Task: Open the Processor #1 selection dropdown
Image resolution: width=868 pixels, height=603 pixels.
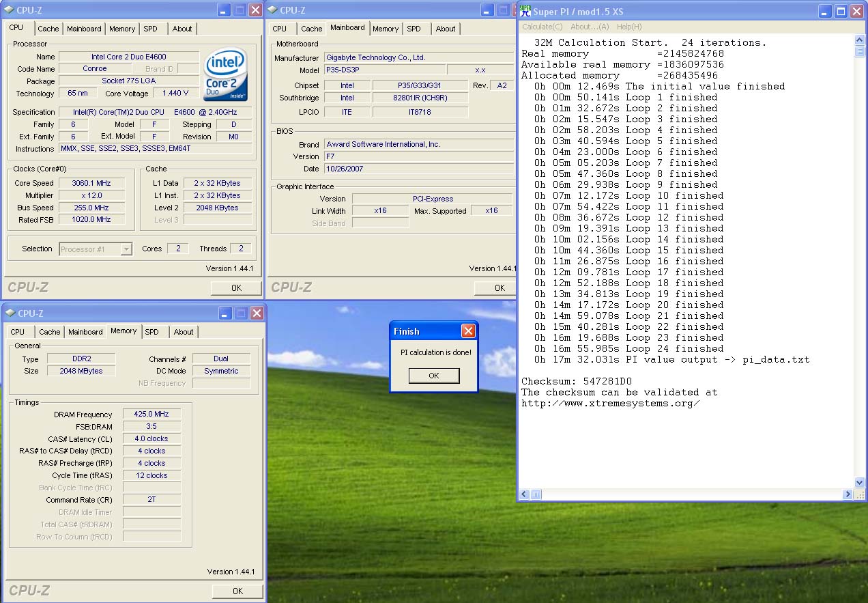Action: coord(126,249)
